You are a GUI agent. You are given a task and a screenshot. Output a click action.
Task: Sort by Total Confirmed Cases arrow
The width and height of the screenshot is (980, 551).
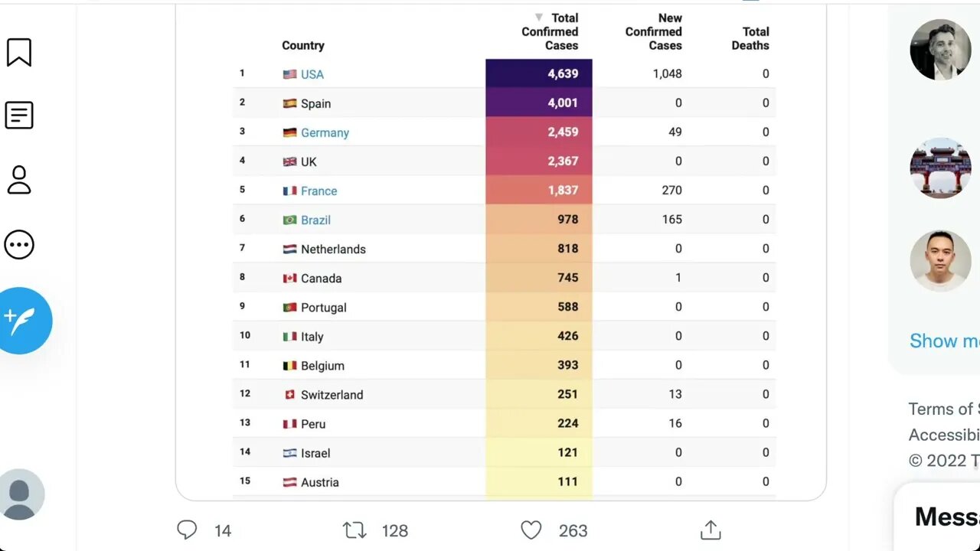pos(539,18)
